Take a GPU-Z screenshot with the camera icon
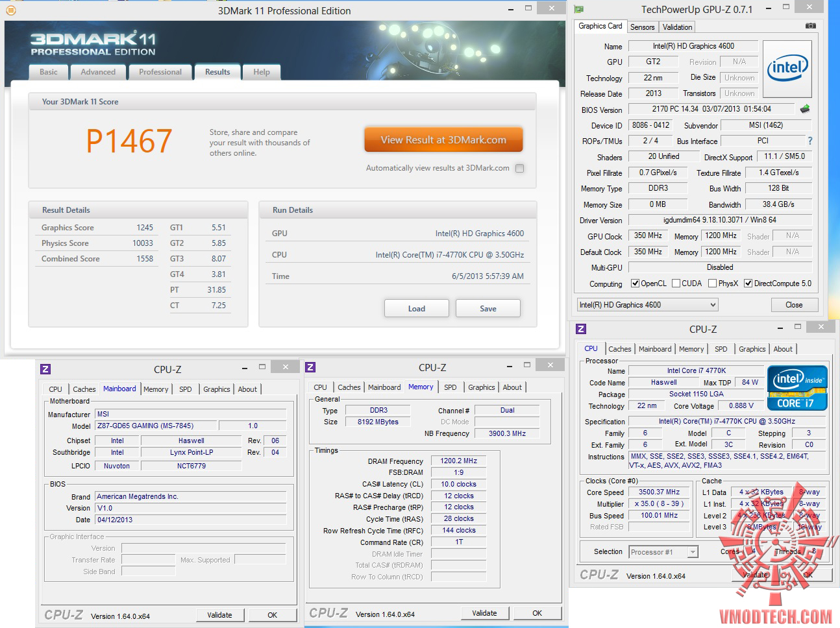The width and height of the screenshot is (840, 628). [x=811, y=26]
